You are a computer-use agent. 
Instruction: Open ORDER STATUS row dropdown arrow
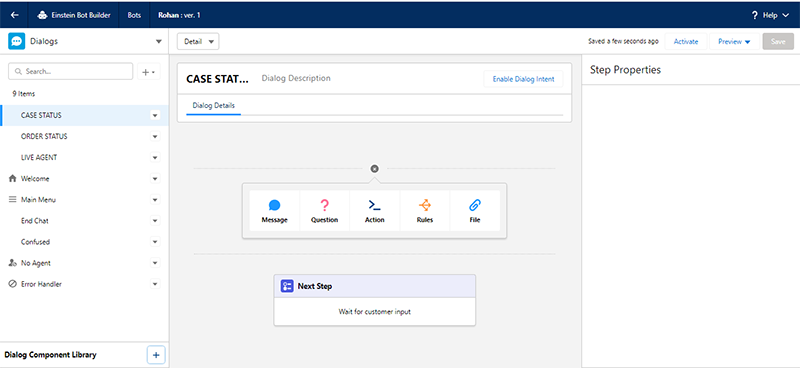point(156,136)
